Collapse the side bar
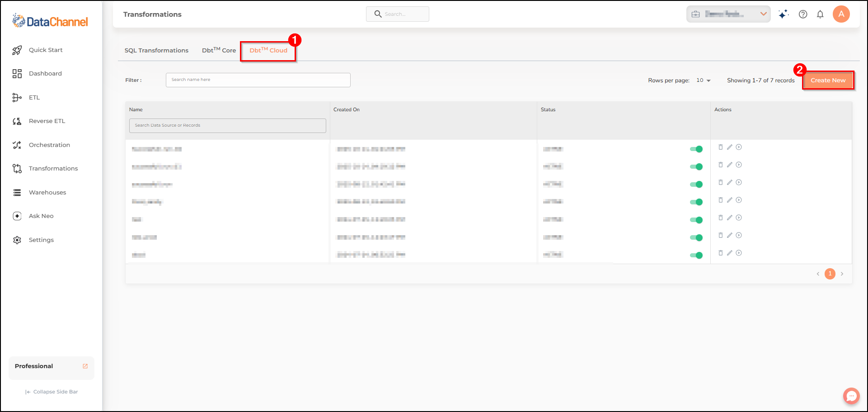The image size is (868, 412). click(x=52, y=392)
